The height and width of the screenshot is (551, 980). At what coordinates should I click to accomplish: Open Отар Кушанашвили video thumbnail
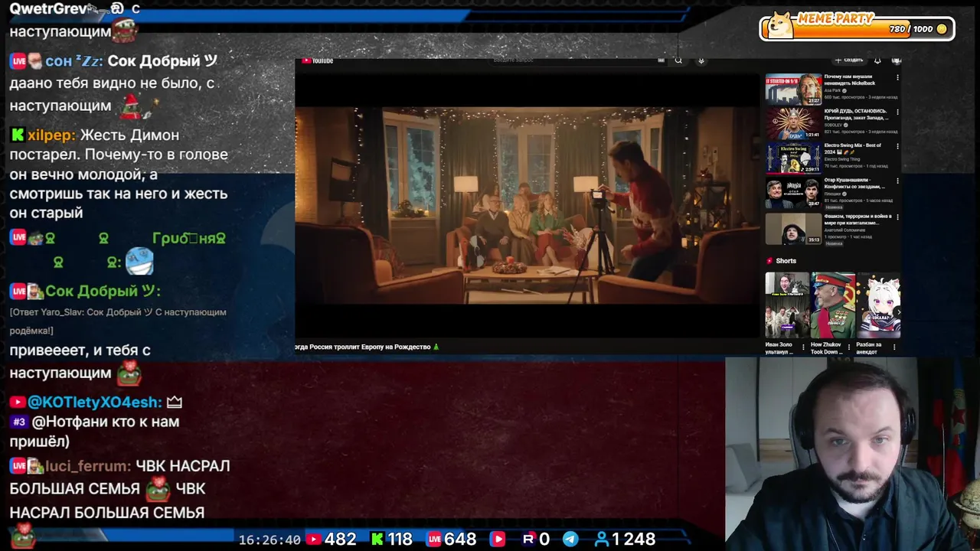(793, 192)
